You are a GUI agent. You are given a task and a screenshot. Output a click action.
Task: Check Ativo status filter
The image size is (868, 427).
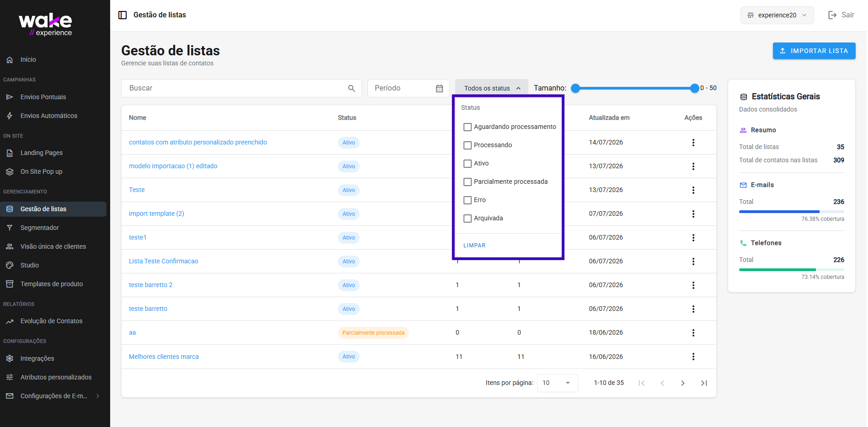coord(468,164)
